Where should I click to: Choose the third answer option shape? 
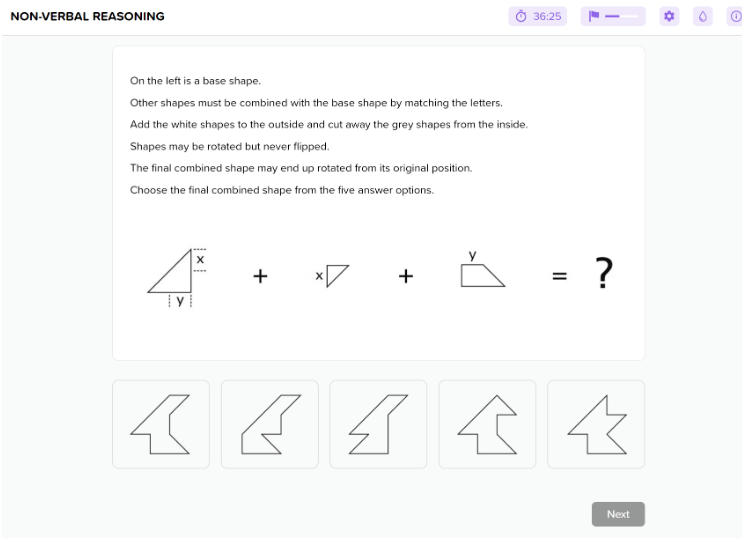click(x=378, y=424)
